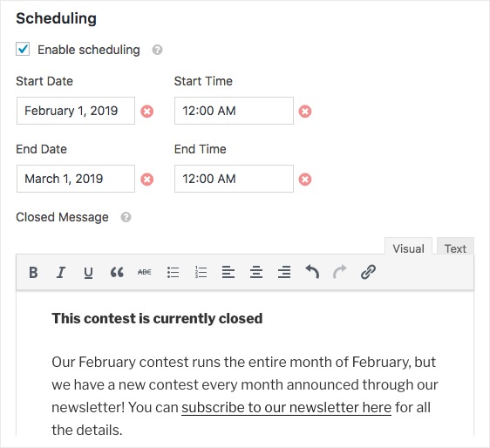Open the End Date picker field
The image size is (490, 448).
(x=76, y=179)
